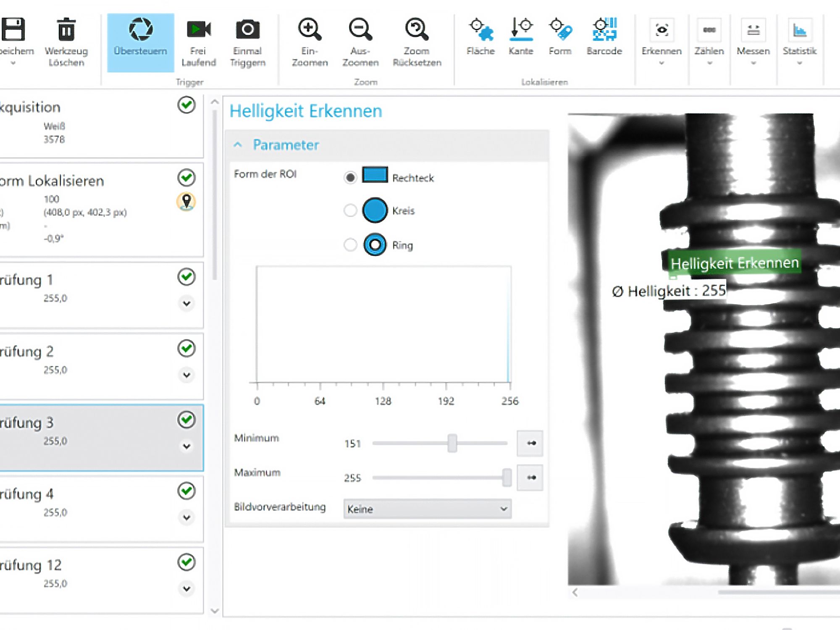Click scroll up arrow of tool list

(x=215, y=102)
